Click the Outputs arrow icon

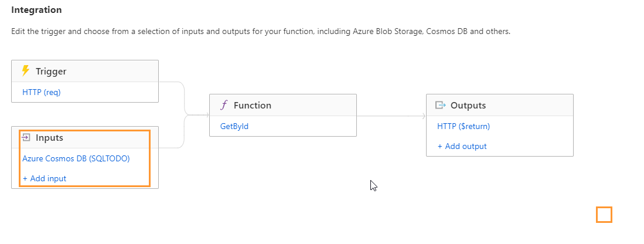coord(440,105)
